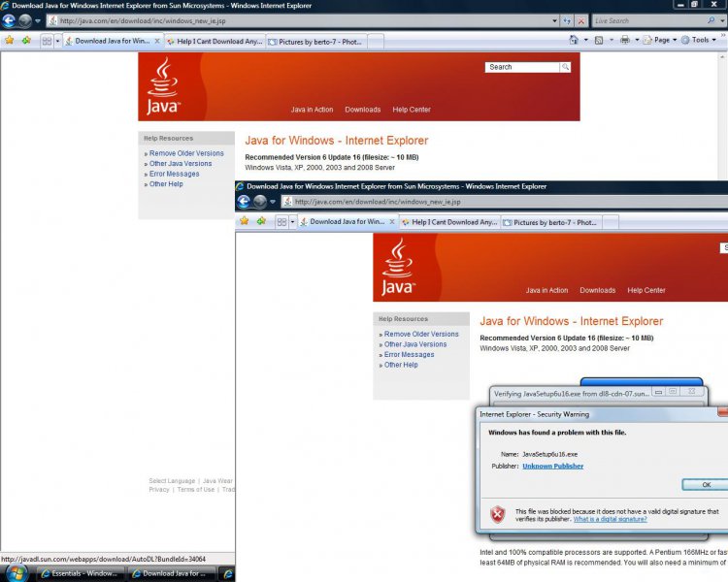This screenshot has height=582, width=728.
Task: Go forward in the rear IE window
Action: [25, 20]
